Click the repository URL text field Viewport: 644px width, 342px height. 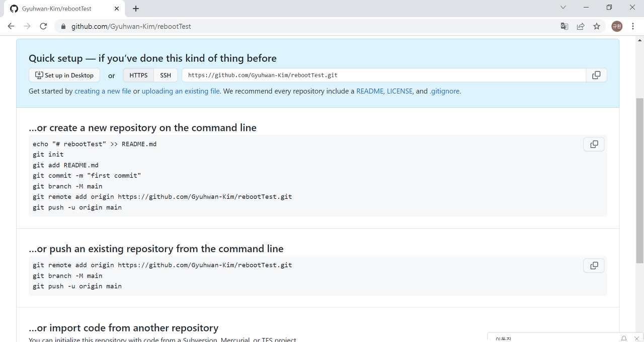tap(384, 75)
